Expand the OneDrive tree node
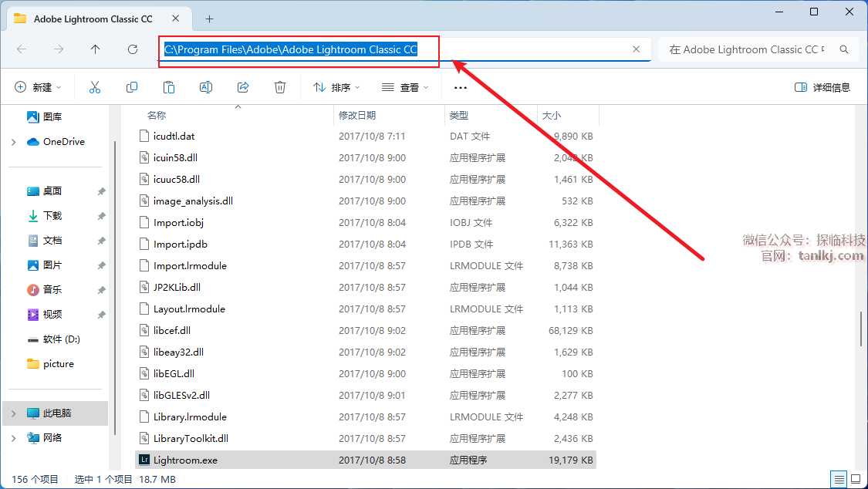The image size is (868, 489). click(x=14, y=142)
